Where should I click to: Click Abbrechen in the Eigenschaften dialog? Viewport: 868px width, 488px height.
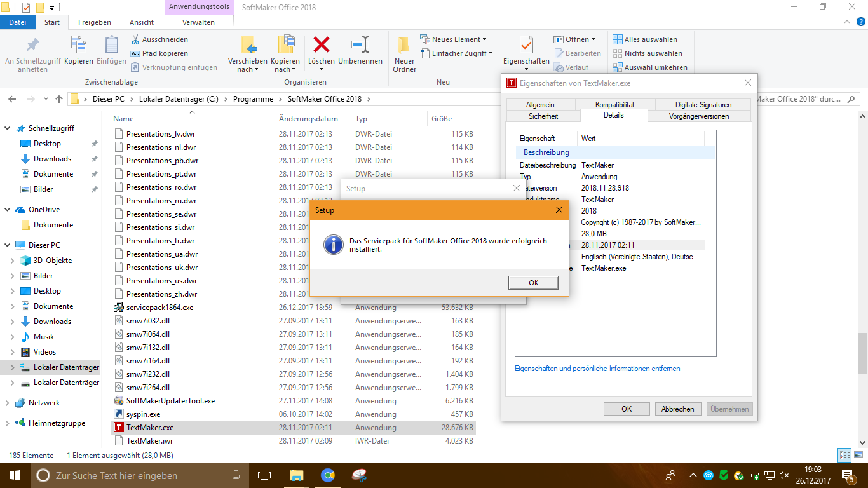[x=678, y=409]
